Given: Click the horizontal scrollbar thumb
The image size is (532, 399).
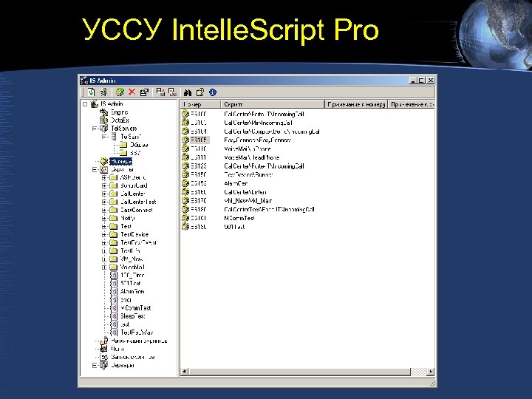Looking at the screenshot, I should point(299,372).
